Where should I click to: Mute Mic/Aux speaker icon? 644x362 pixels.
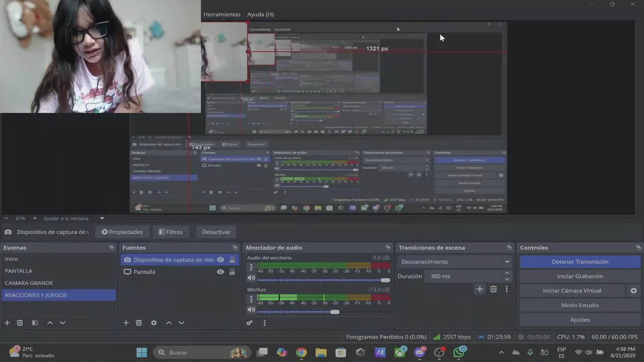click(x=251, y=310)
